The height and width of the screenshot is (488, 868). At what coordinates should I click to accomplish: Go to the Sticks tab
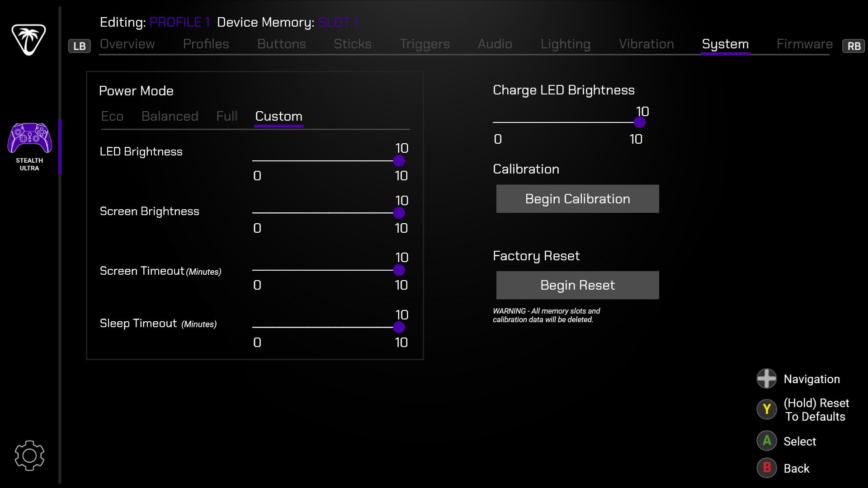pyautogui.click(x=352, y=44)
